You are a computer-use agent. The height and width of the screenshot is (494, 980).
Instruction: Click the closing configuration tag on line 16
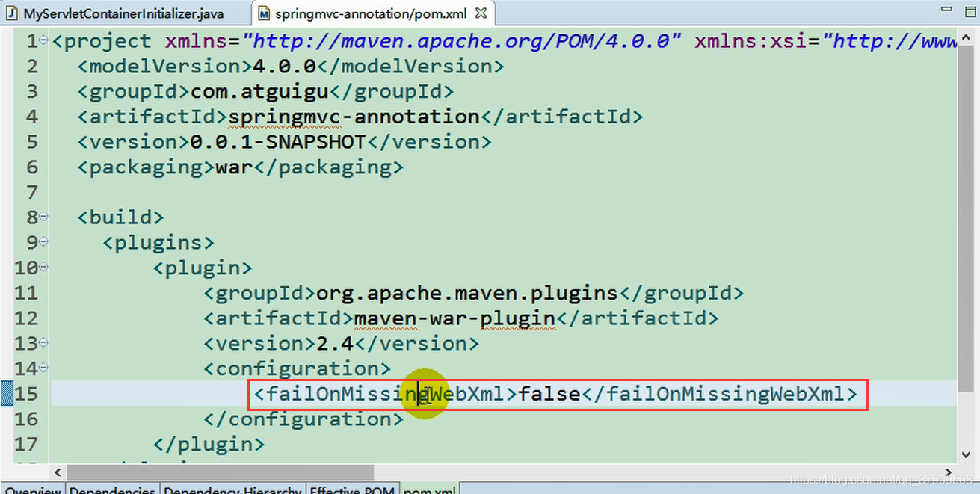303,419
